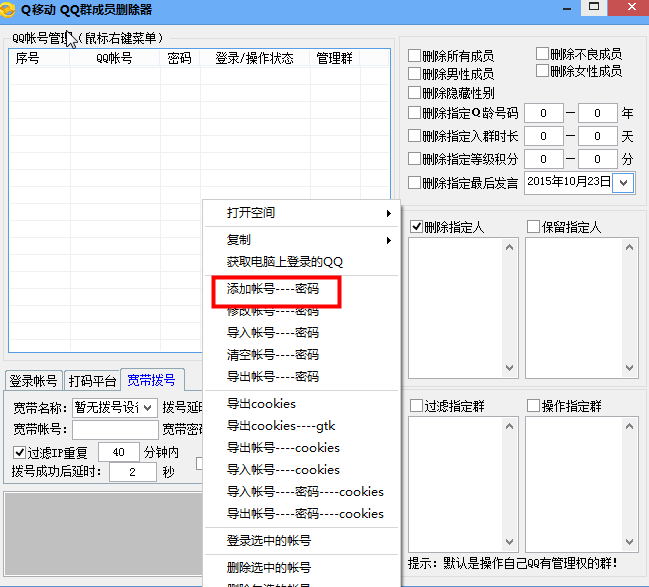This screenshot has height=587, width=649.
Task: Click down arrow of 操作指定群 list scrollbar
Action: pos(629,541)
